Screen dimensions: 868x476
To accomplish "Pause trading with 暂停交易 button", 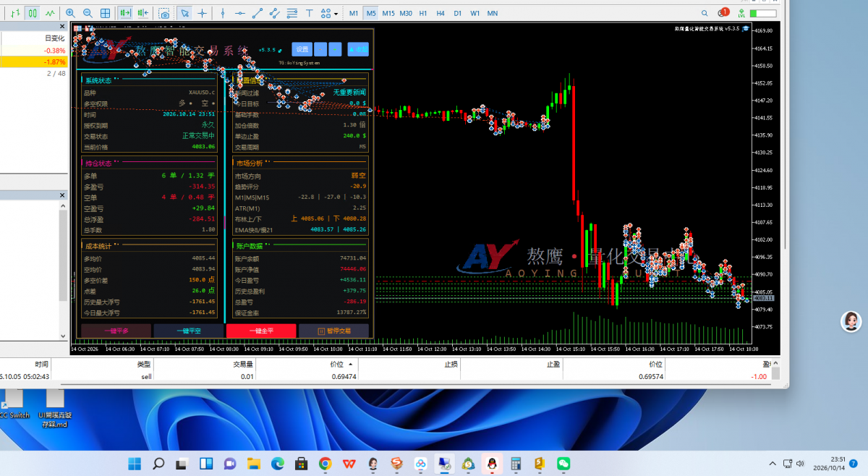I will pos(333,331).
